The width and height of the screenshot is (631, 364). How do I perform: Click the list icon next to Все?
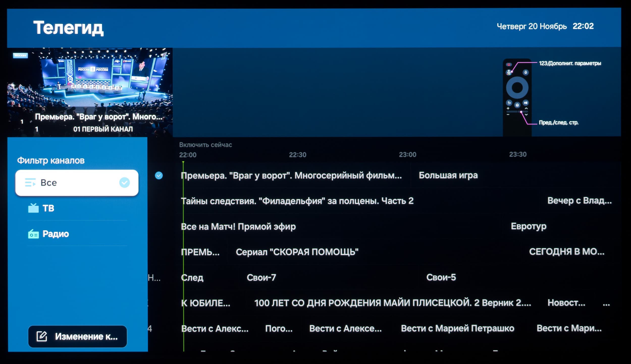coord(30,183)
